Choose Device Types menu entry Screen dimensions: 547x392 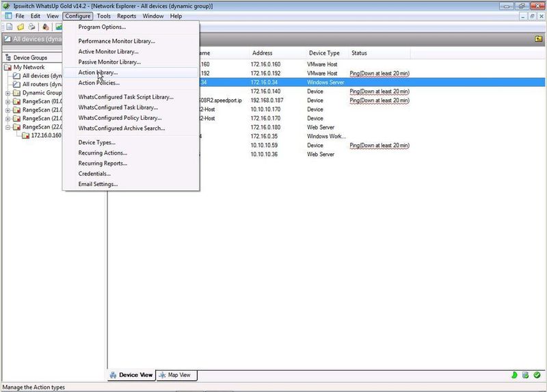(x=131, y=142)
